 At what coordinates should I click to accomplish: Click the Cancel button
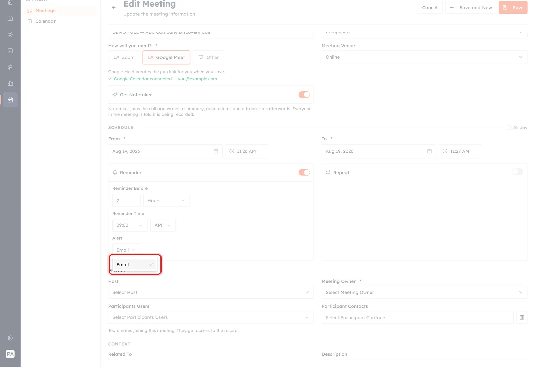(430, 7)
